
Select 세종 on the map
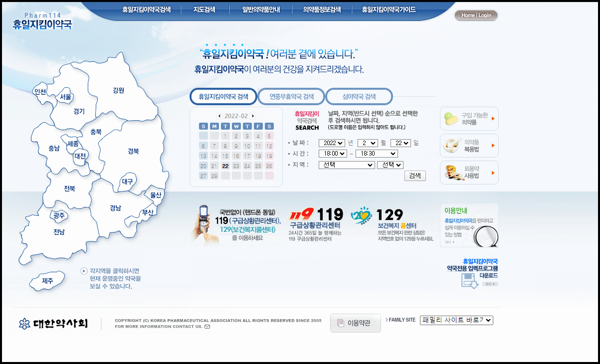pos(73,144)
